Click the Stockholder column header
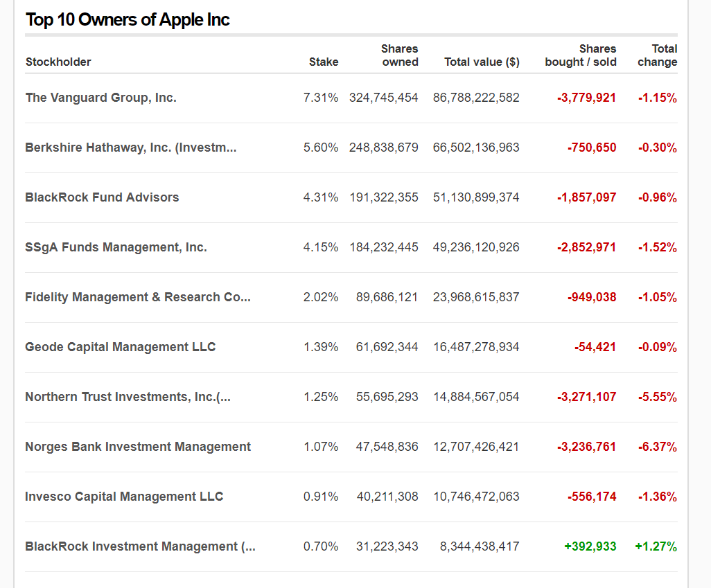 click(58, 62)
